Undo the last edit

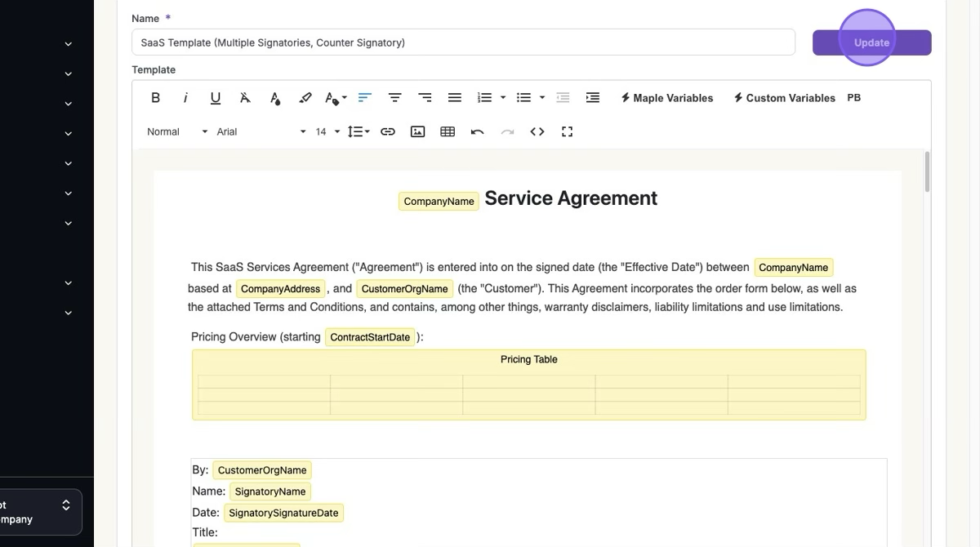point(478,131)
